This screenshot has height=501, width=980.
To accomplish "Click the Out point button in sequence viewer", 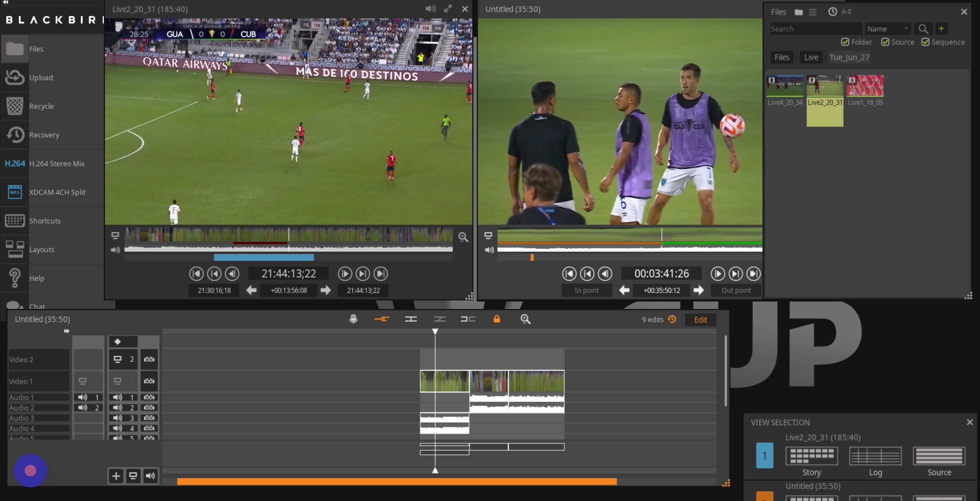I will tap(736, 290).
